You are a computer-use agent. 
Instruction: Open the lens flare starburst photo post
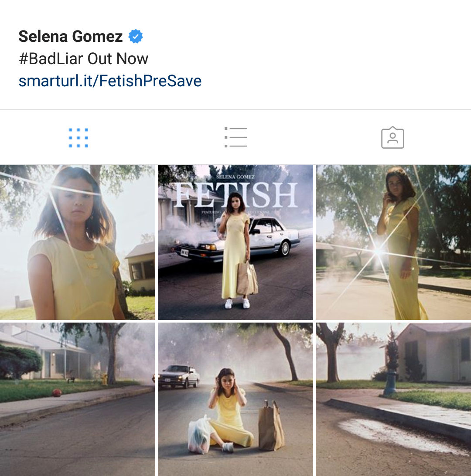[393, 242]
